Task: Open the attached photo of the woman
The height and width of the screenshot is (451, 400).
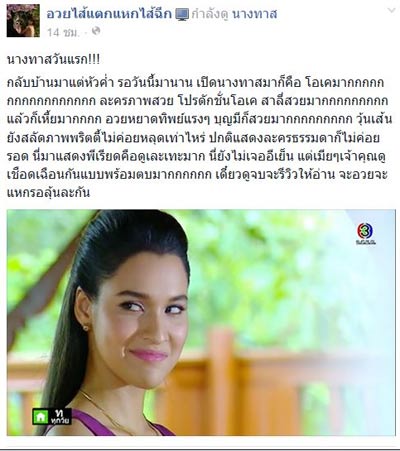Action: coord(201,322)
